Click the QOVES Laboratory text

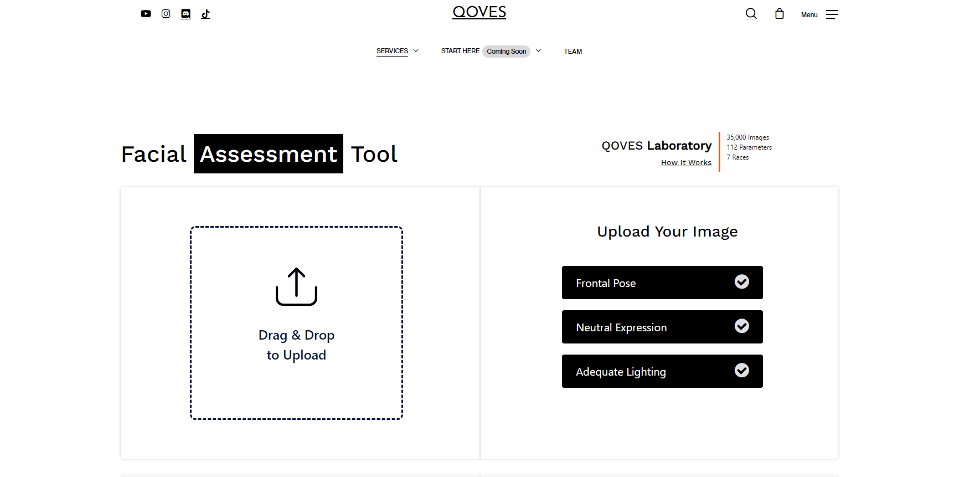657,146
